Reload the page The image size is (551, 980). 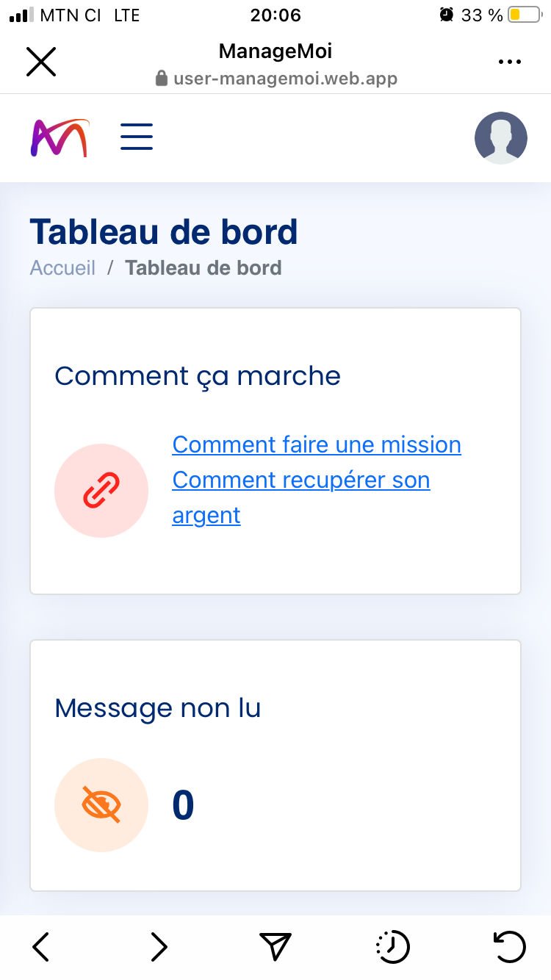pos(509,947)
